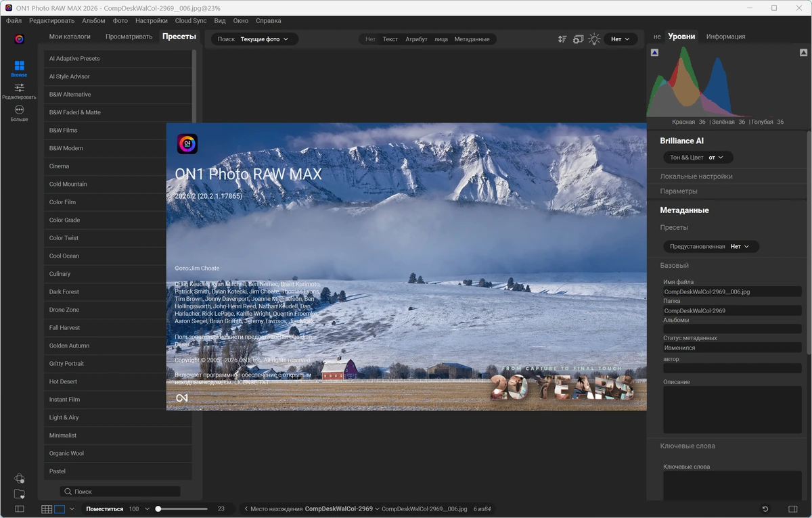Image resolution: width=812 pixels, height=518 pixels.
Task: Open the Hot Desert preset category
Action: [x=105, y=381]
